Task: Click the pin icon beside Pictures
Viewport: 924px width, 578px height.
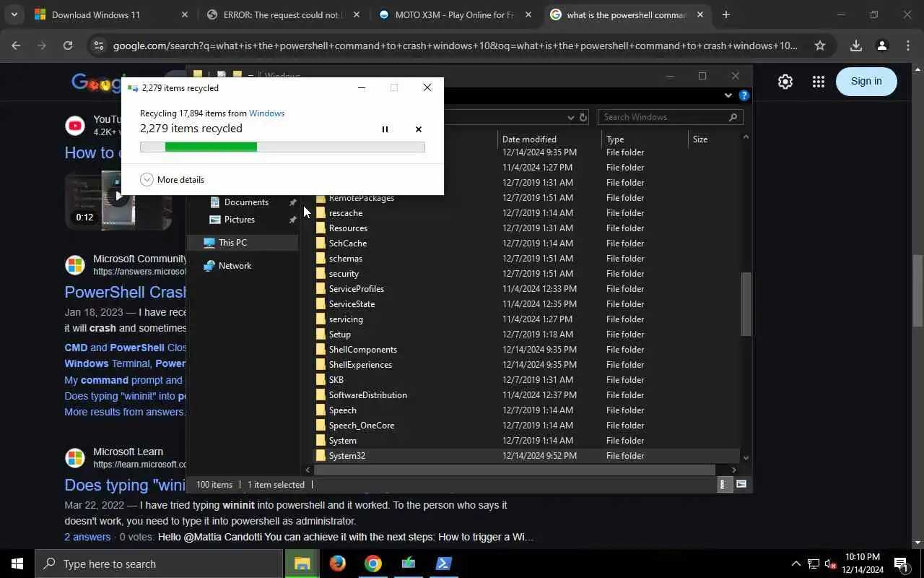Action: pyautogui.click(x=292, y=220)
